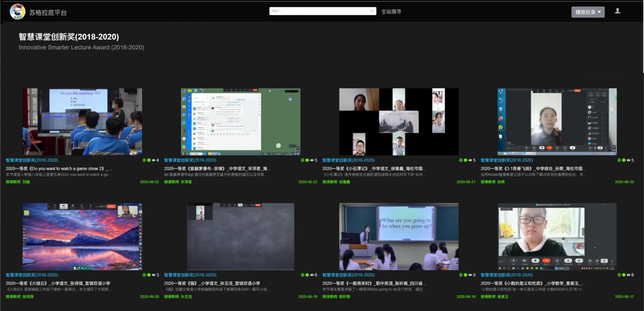This screenshot has height=311, width=644.
Task: Click green dot on 紫藤萝瀑布 video card
Action: pos(307,160)
